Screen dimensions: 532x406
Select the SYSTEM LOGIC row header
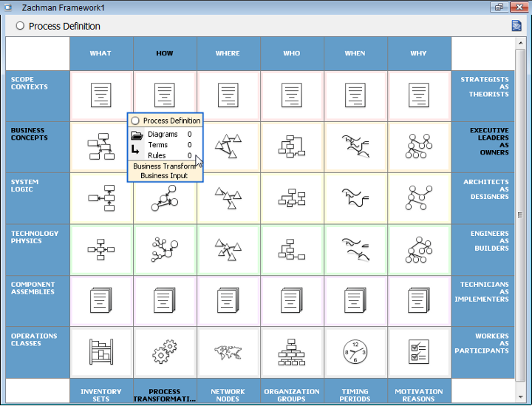click(38, 199)
